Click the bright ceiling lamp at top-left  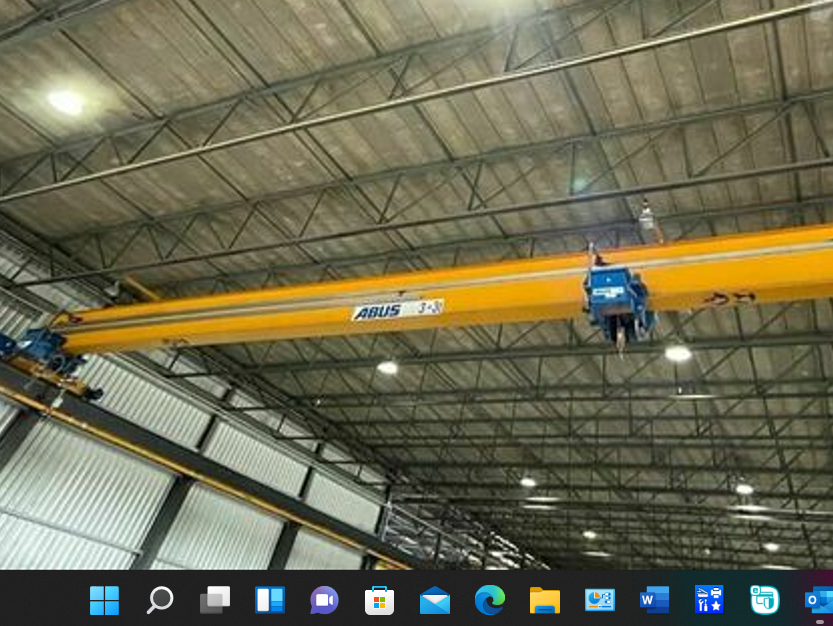pyautogui.click(x=66, y=101)
